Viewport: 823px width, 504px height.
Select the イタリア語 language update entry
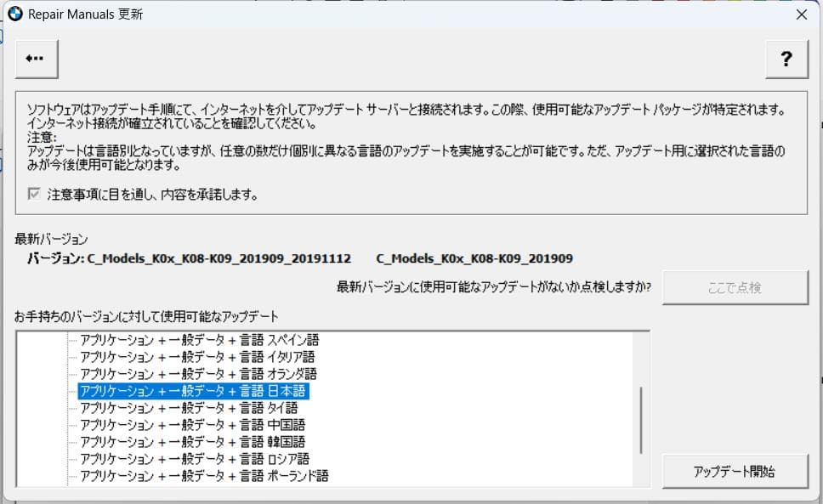197,357
